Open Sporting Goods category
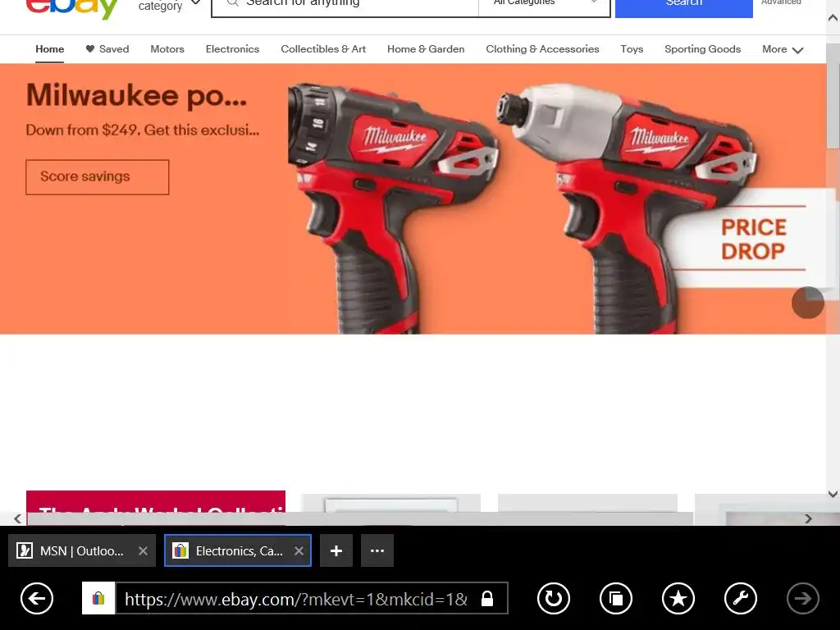840x630 pixels. (702, 48)
